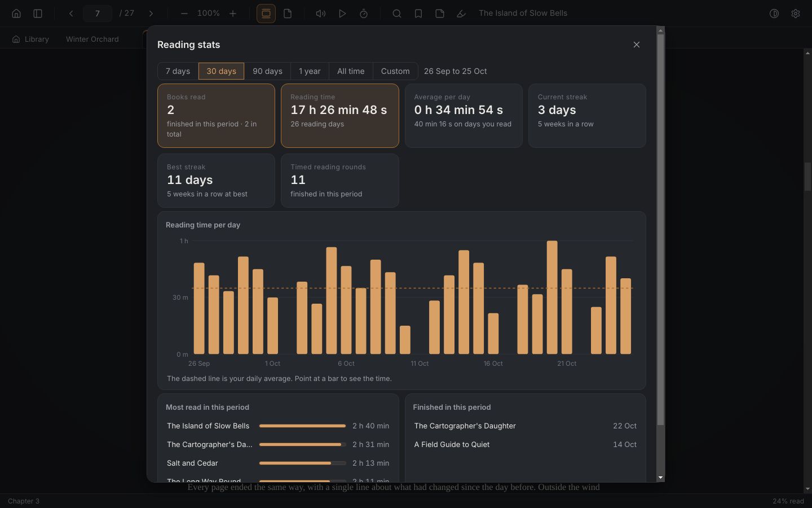Go to the previous page arrow
The height and width of the screenshot is (508, 812).
[x=71, y=14]
